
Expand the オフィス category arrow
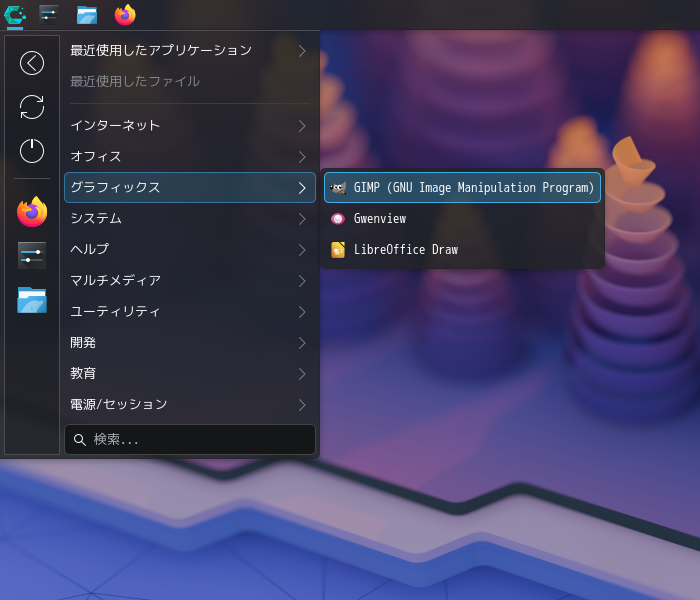pyautogui.click(x=302, y=157)
